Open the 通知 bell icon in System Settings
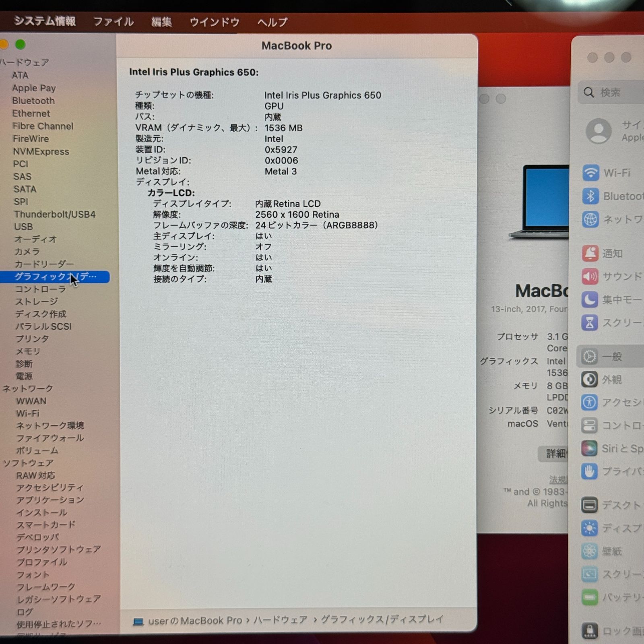 tap(590, 253)
